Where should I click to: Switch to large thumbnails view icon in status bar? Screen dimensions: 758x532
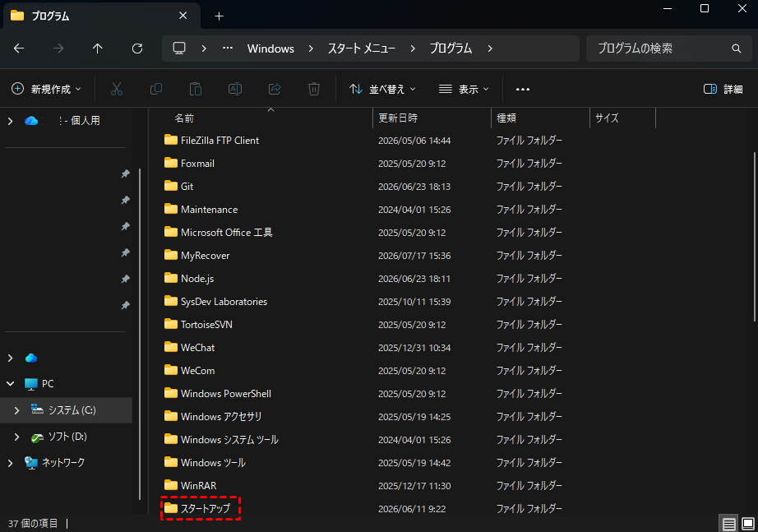tap(748, 523)
